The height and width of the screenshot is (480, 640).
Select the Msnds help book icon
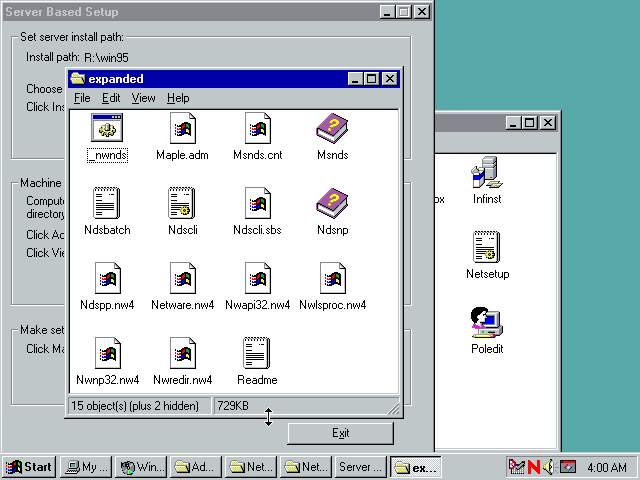pos(332,128)
